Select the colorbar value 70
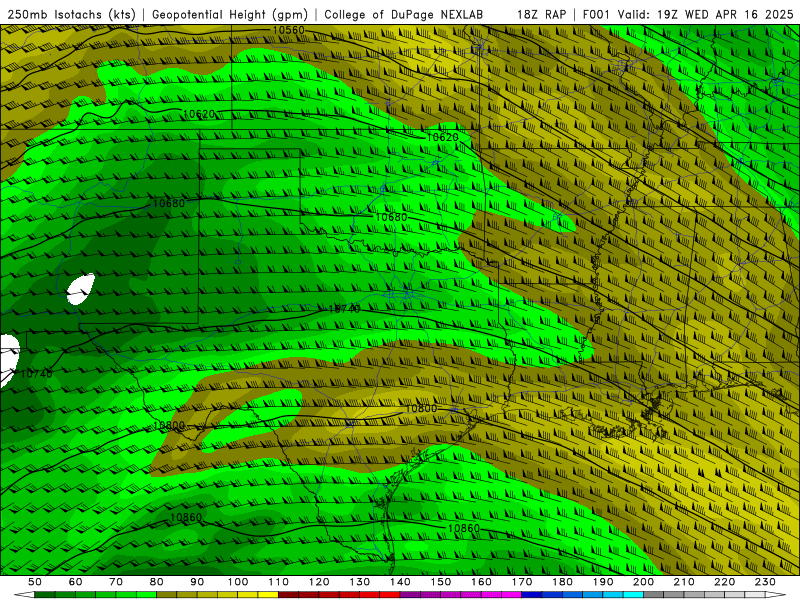Screen dimensions: 800x600 [x=116, y=582]
